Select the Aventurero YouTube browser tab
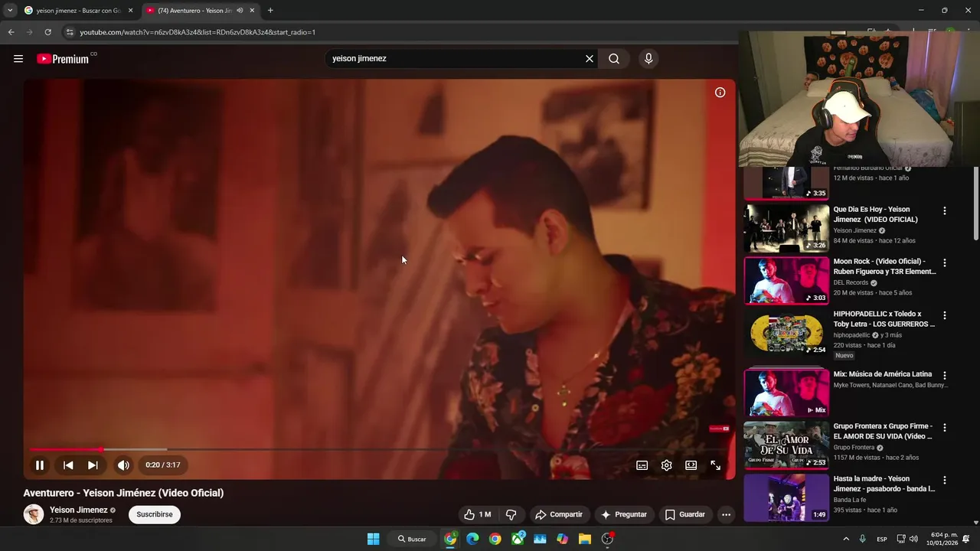Viewport: 980px width, 551px height. pos(195,11)
